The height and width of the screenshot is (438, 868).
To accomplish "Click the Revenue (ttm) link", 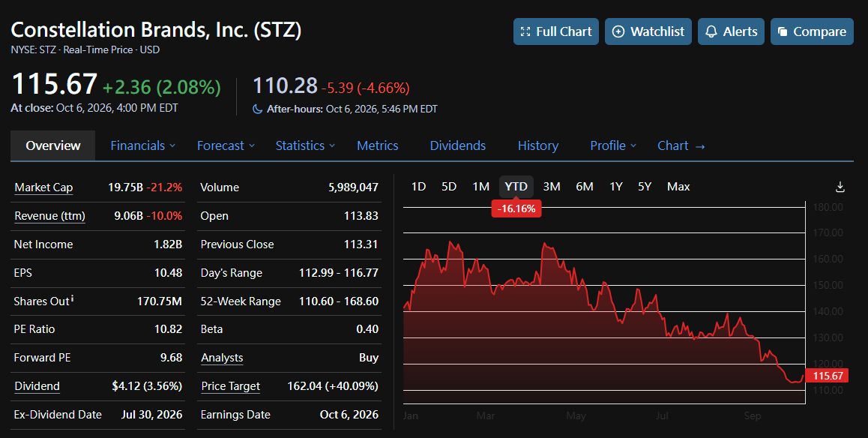I will 49,216.
